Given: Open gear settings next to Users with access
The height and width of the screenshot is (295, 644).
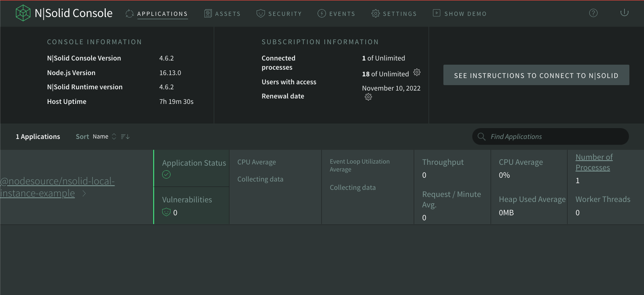Looking at the screenshot, I should pyautogui.click(x=417, y=73).
